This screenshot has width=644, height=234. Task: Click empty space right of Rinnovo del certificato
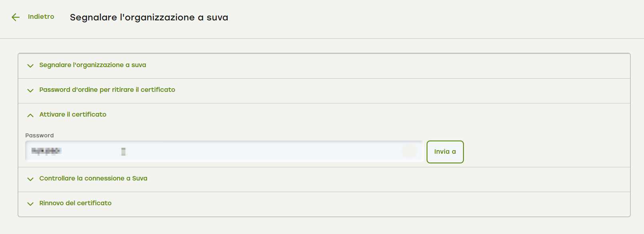(x=360, y=204)
